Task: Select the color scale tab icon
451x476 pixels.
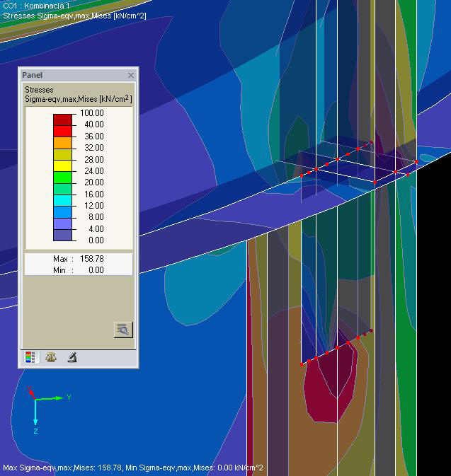Action: (30, 357)
